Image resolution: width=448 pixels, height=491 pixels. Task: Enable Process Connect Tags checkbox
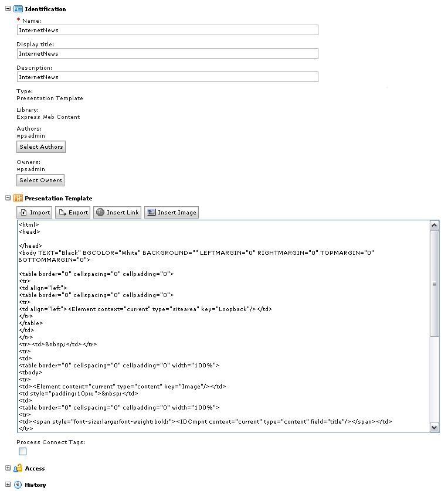[22, 452]
